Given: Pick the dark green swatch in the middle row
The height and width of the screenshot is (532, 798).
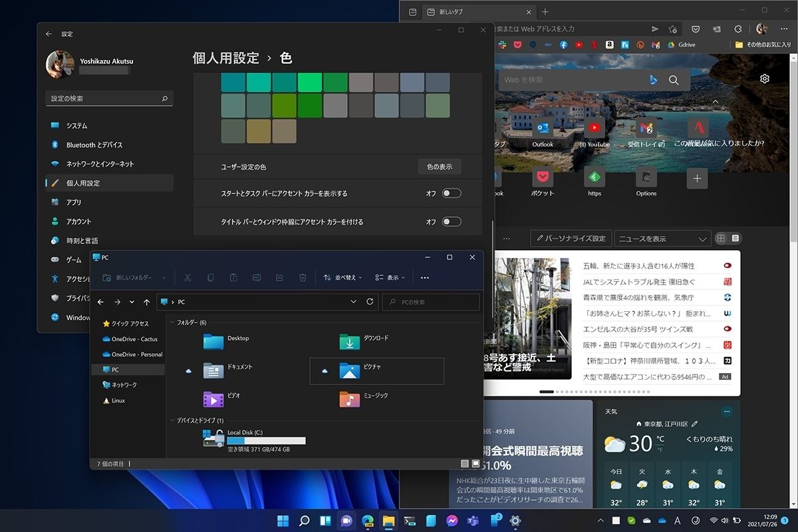Looking at the screenshot, I should coord(310,106).
